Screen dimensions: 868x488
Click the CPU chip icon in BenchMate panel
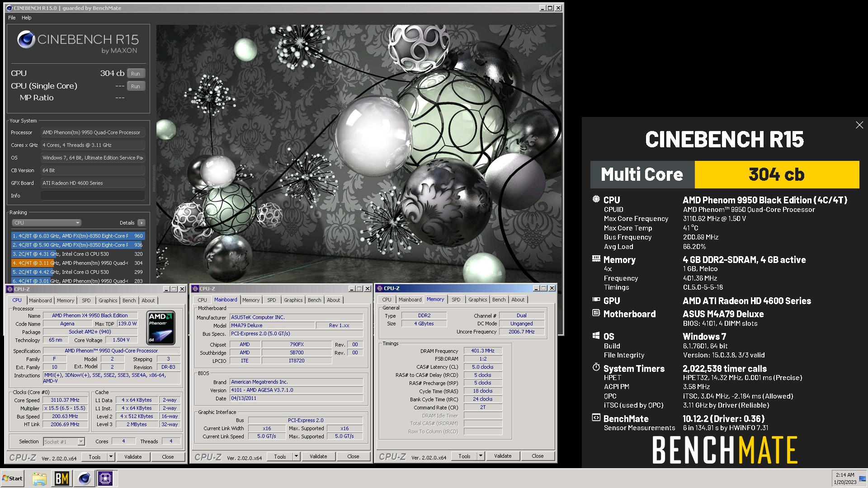click(x=596, y=199)
